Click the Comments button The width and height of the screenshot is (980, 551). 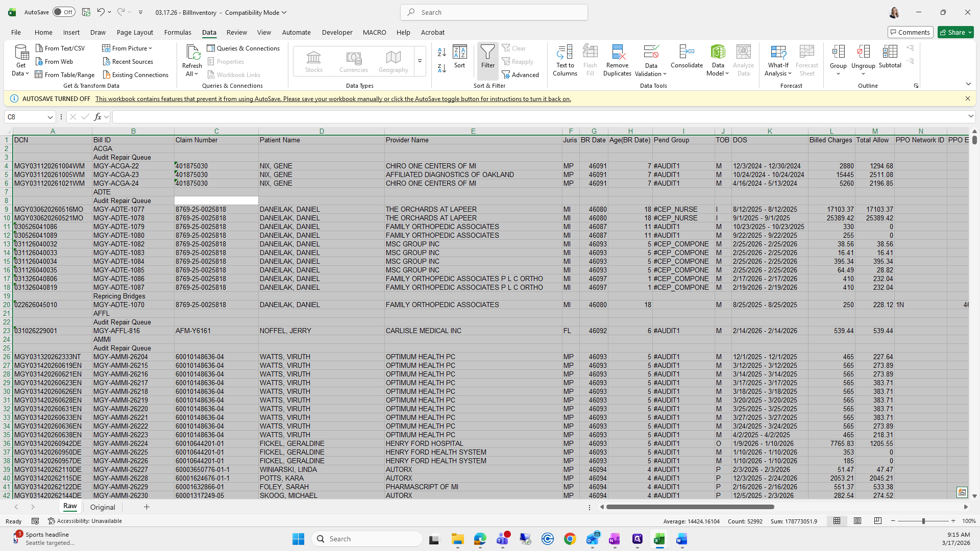(x=910, y=32)
